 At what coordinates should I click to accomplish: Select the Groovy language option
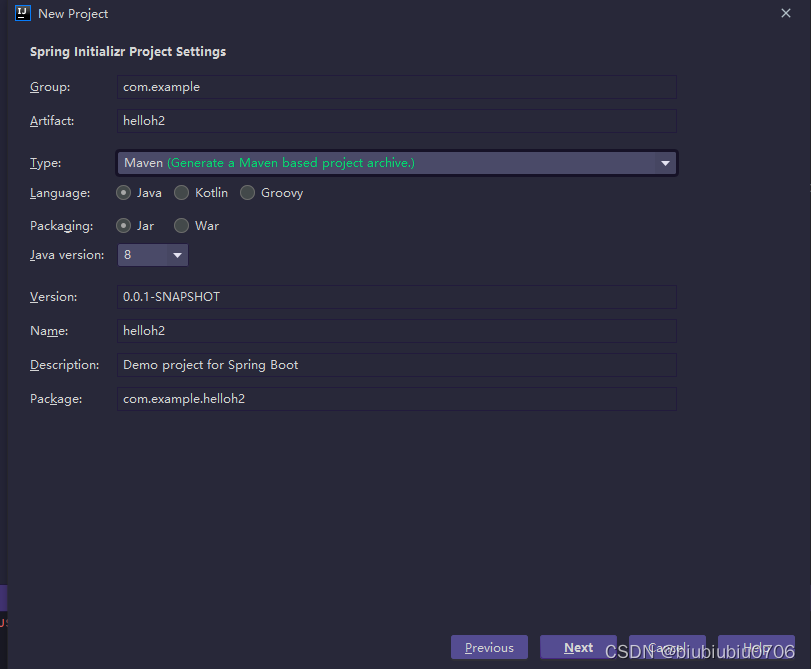247,193
